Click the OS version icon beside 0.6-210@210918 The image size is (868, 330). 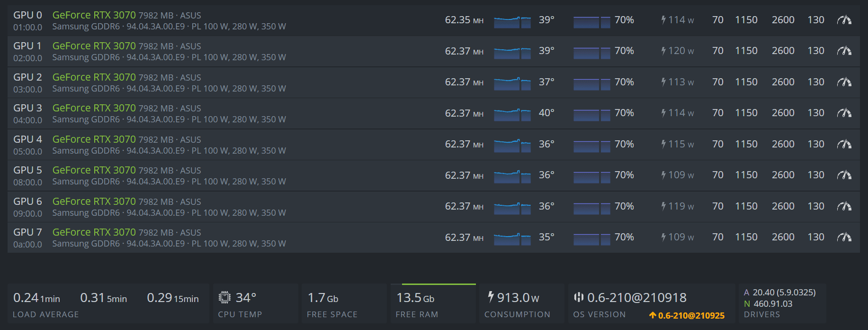click(578, 297)
